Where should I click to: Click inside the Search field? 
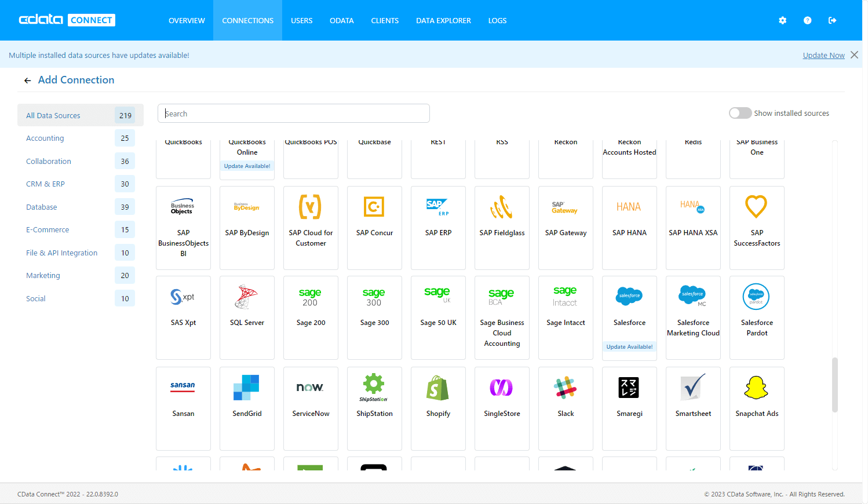(x=293, y=113)
